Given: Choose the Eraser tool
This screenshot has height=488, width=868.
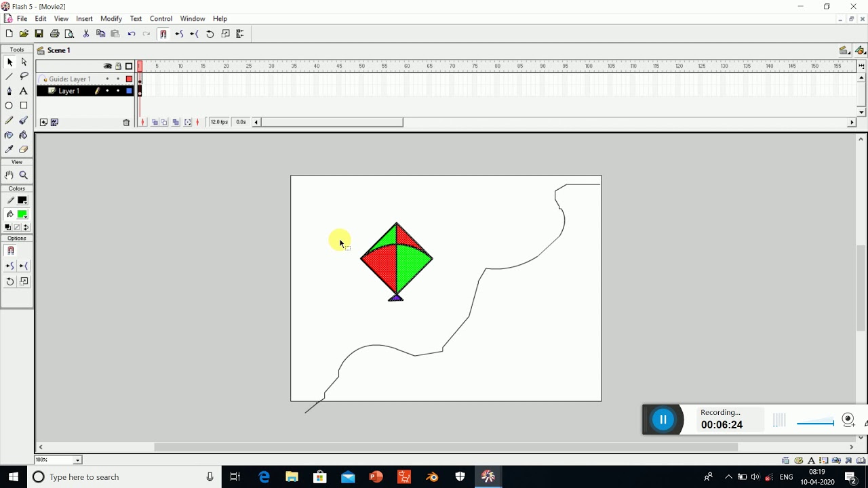Looking at the screenshot, I should pos(24,149).
